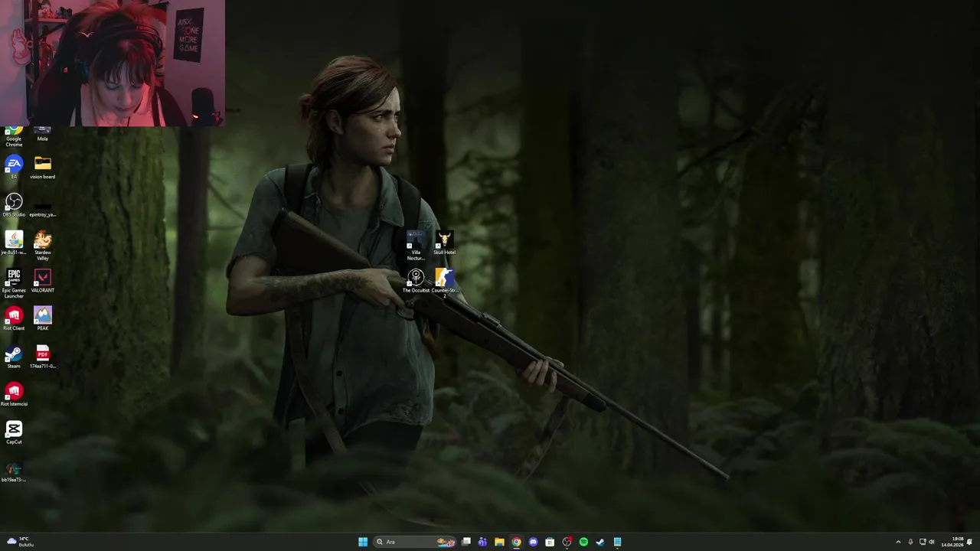Open Task View from the taskbar
This screenshot has height=551, width=980.
465,542
